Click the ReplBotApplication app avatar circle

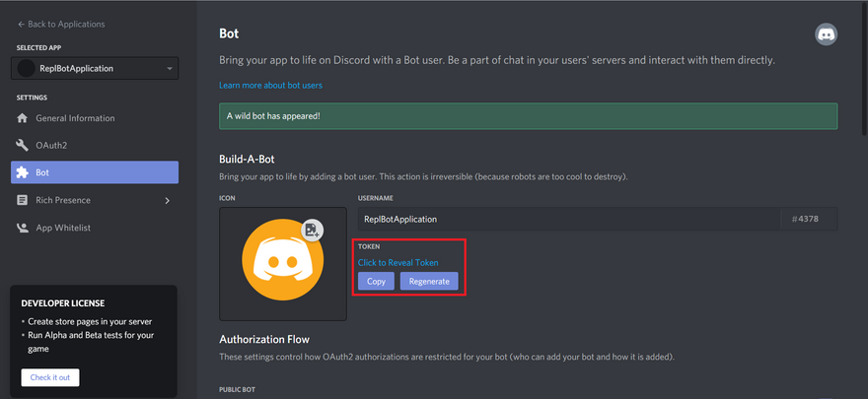tap(27, 69)
